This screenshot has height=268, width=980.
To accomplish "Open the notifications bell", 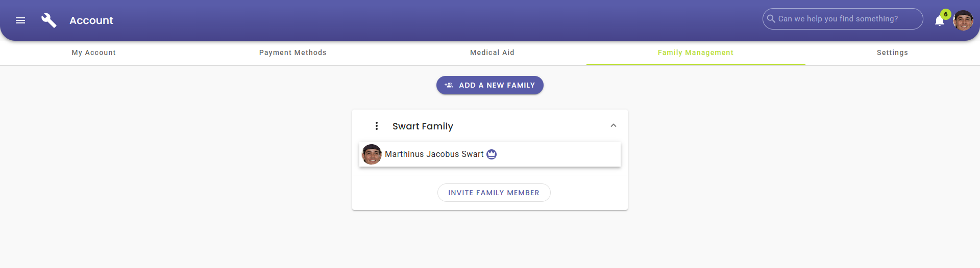I will (939, 21).
